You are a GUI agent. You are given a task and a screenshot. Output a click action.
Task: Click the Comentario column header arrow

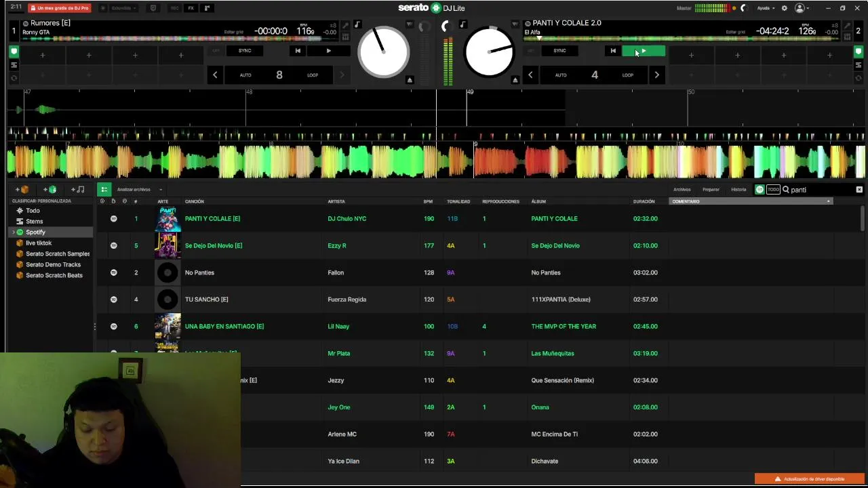(828, 201)
